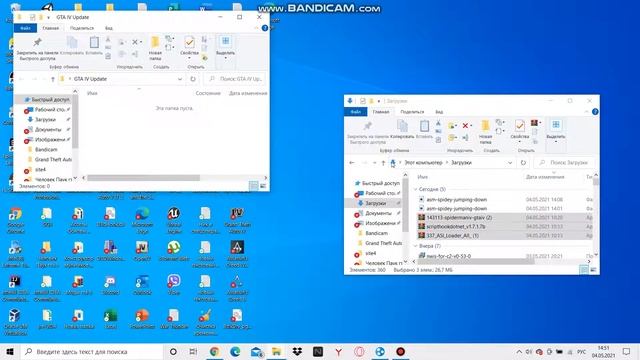Open Поделиться tab in Загрузки window
The image size is (640, 360).
coord(412,112)
